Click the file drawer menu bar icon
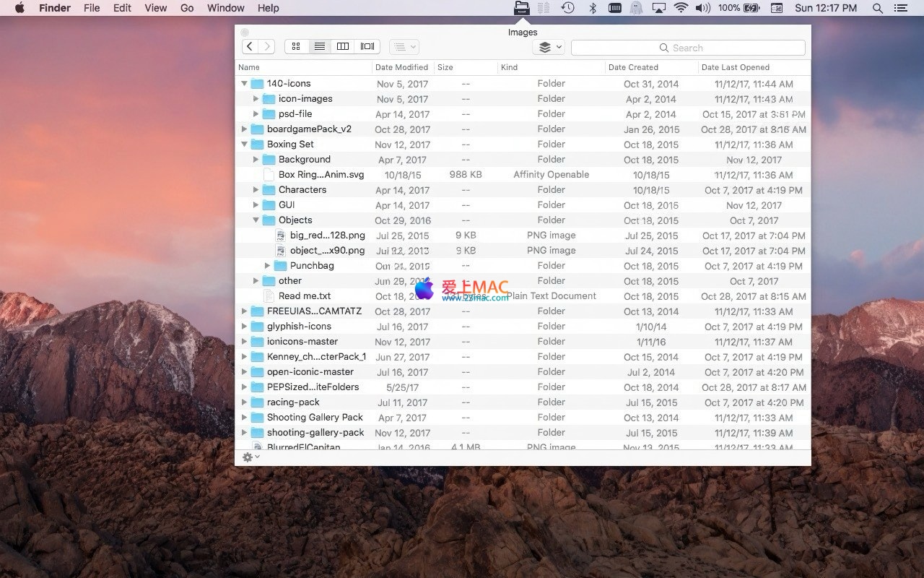 click(x=521, y=8)
